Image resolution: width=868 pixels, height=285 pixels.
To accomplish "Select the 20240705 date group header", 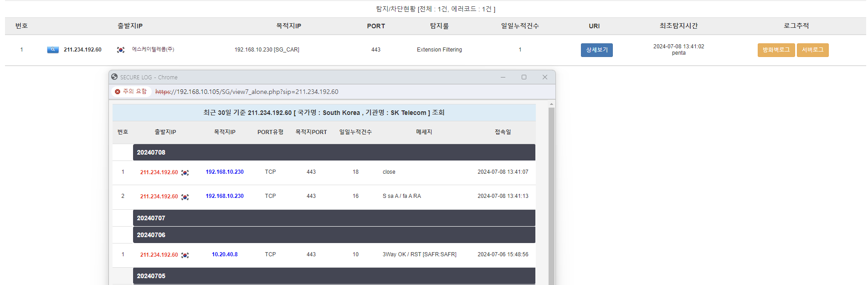I will [x=334, y=276].
